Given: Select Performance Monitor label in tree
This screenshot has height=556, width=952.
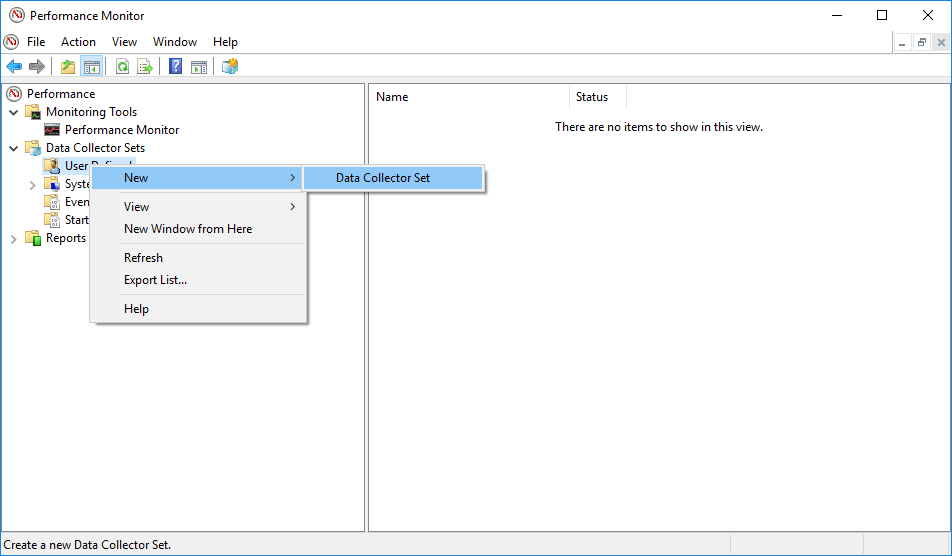Looking at the screenshot, I should tap(122, 130).
